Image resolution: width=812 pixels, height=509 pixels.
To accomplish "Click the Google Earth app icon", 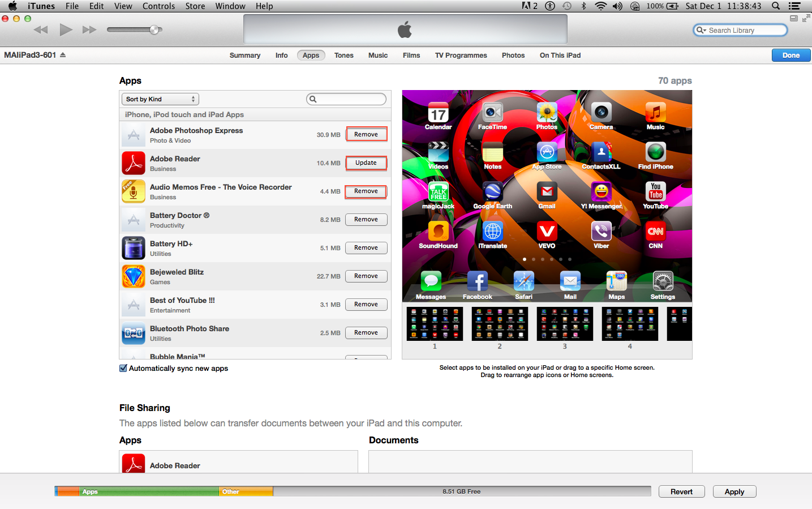I will 493,191.
